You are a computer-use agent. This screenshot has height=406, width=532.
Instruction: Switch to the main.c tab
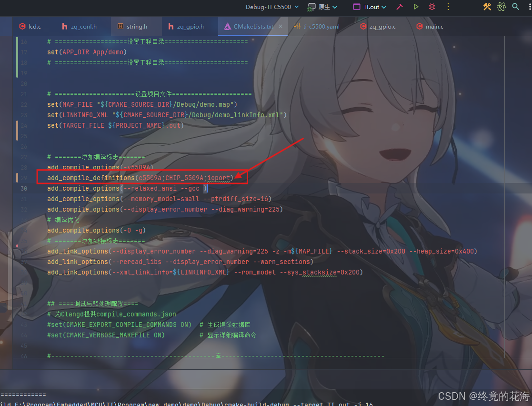click(x=430, y=27)
